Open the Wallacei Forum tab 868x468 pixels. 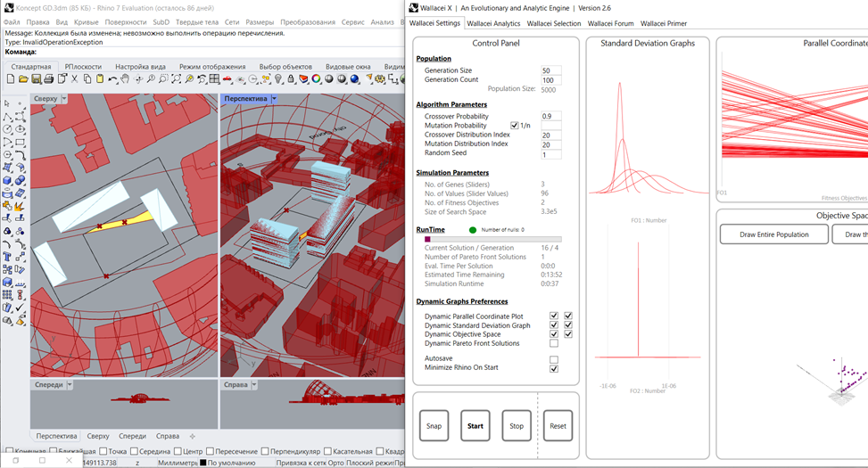pos(610,23)
